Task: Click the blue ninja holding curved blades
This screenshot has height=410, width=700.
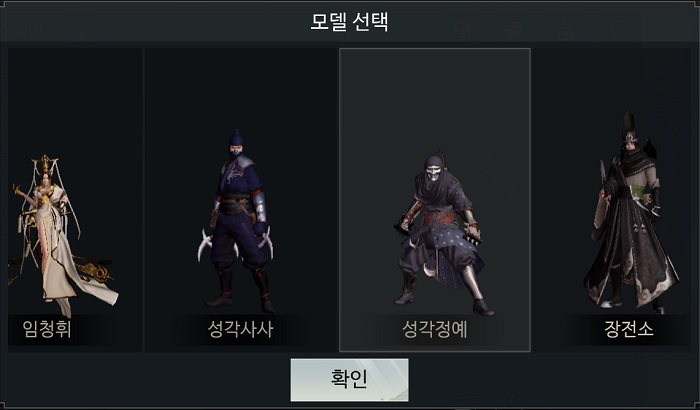Action: pyautogui.click(x=237, y=221)
